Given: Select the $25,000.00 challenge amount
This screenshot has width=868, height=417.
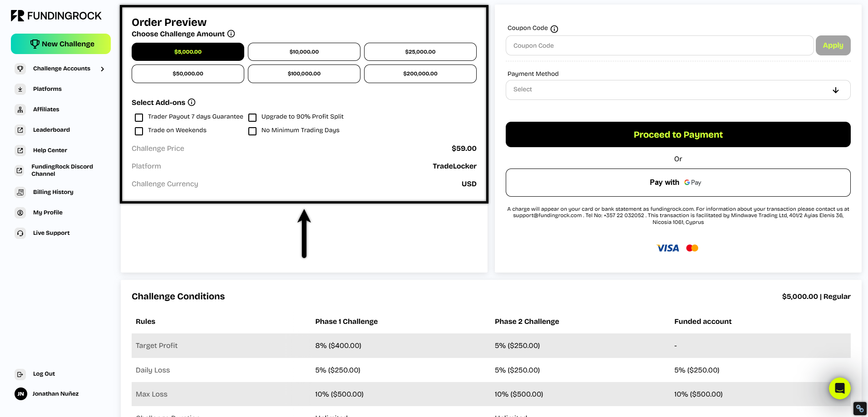Looking at the screenshot, I should click(420, 52).
